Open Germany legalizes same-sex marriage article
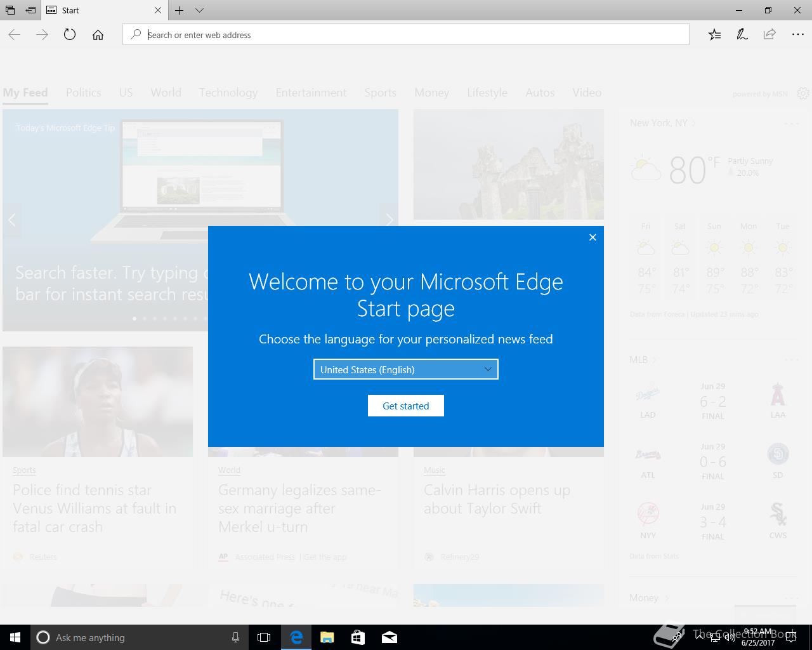 [x=299, y=508]
